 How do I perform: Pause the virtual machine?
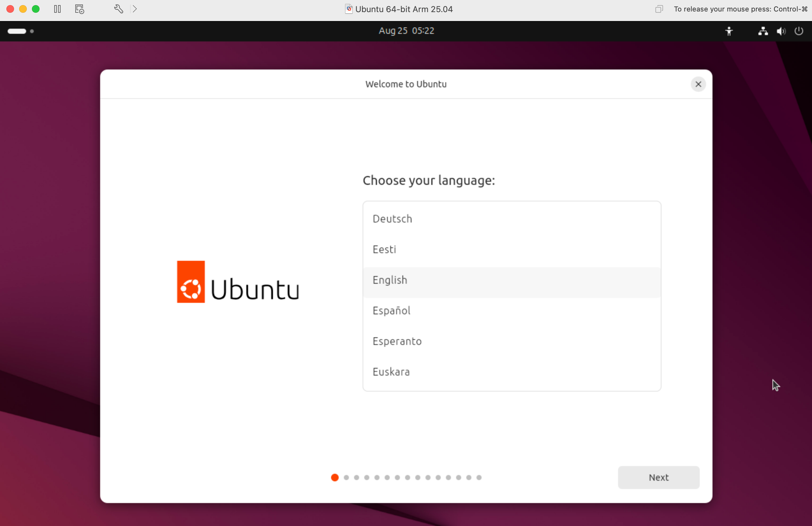point(57,9)
